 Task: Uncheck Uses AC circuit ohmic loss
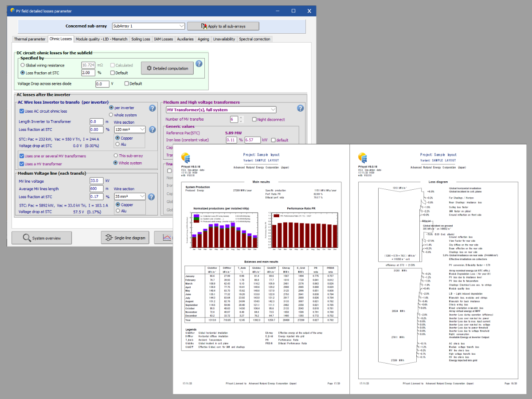(22, 111)
